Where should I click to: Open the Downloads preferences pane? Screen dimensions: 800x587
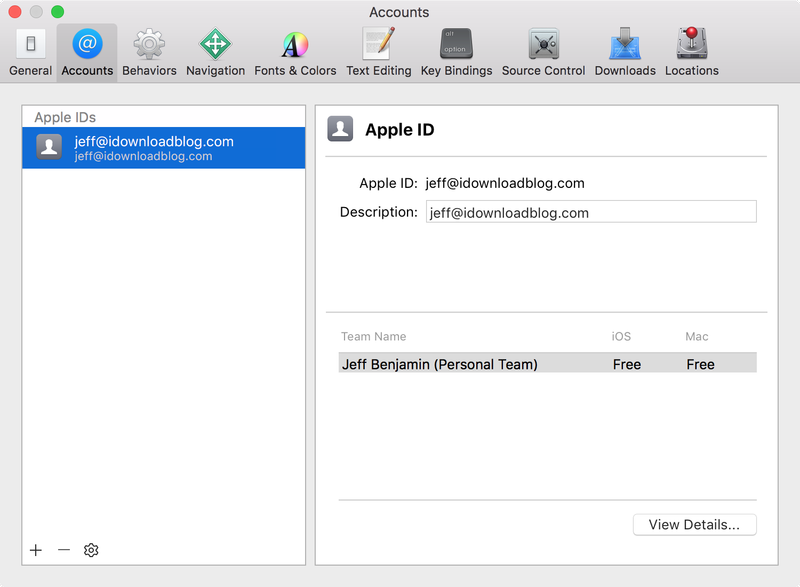pos(625,53)
